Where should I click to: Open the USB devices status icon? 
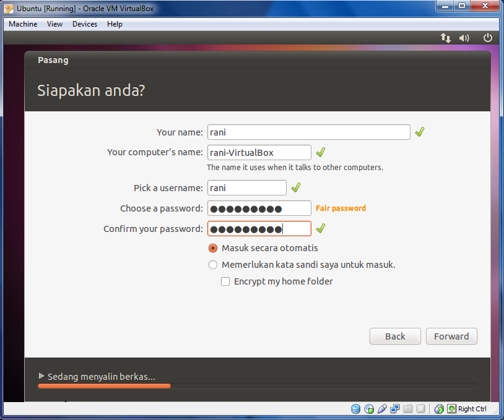pos(382,409)
